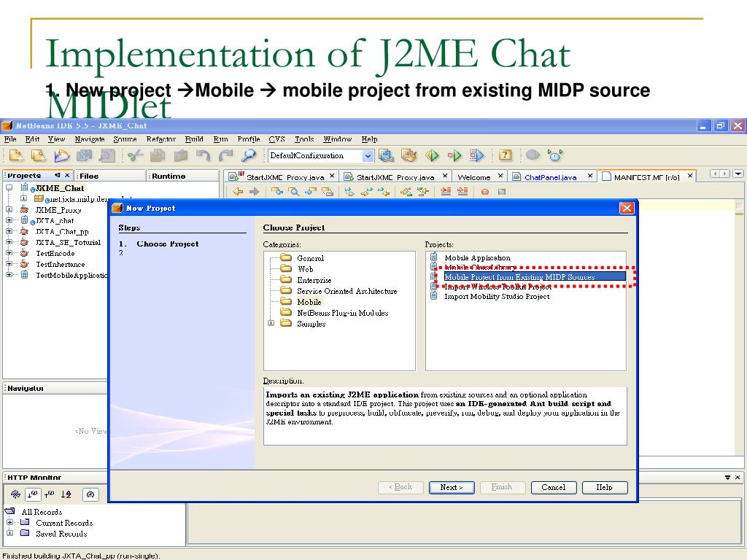747x560 pixels.
Task: Select Mobile Project from Existing MIDP Sources
Action: click(535, 276)
